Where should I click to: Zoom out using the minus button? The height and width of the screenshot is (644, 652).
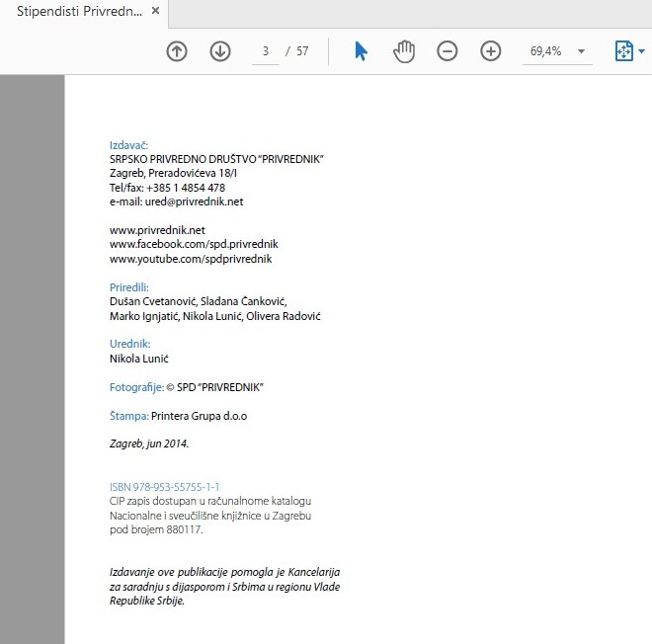click(x=448, y=51)
